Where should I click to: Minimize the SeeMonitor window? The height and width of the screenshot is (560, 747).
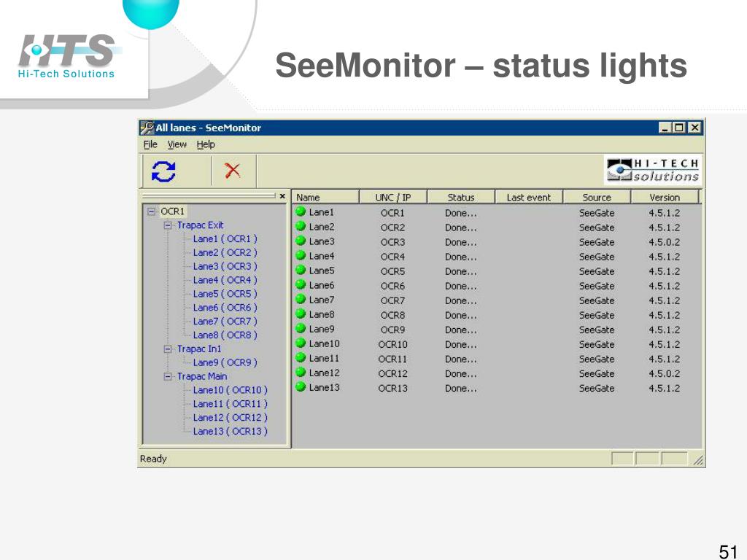(x=665, y=128)
